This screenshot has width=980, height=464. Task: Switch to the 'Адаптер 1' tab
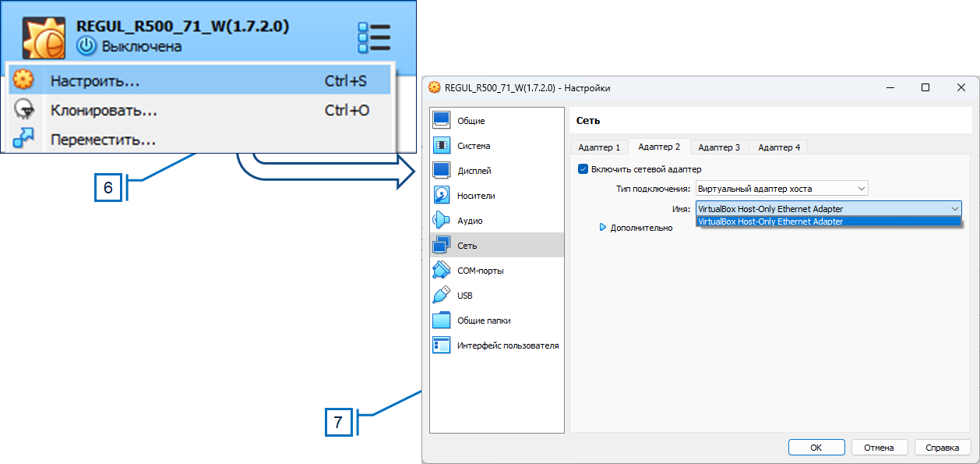599,147
